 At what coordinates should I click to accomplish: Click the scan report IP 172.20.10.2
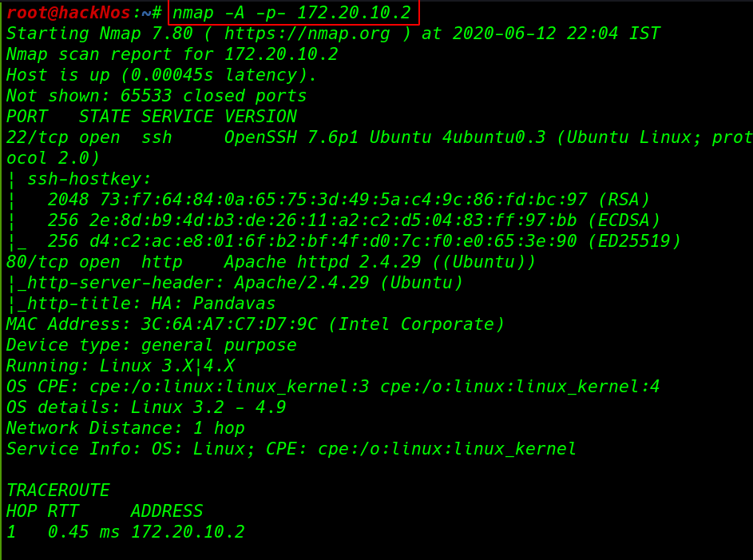click(x=281, y=54)
